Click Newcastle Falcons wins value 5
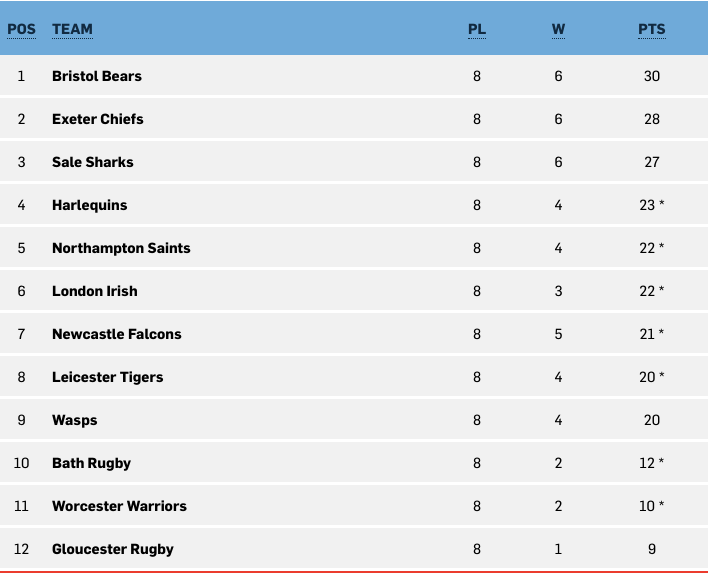The image size is (708, 573). click(558, 334)
